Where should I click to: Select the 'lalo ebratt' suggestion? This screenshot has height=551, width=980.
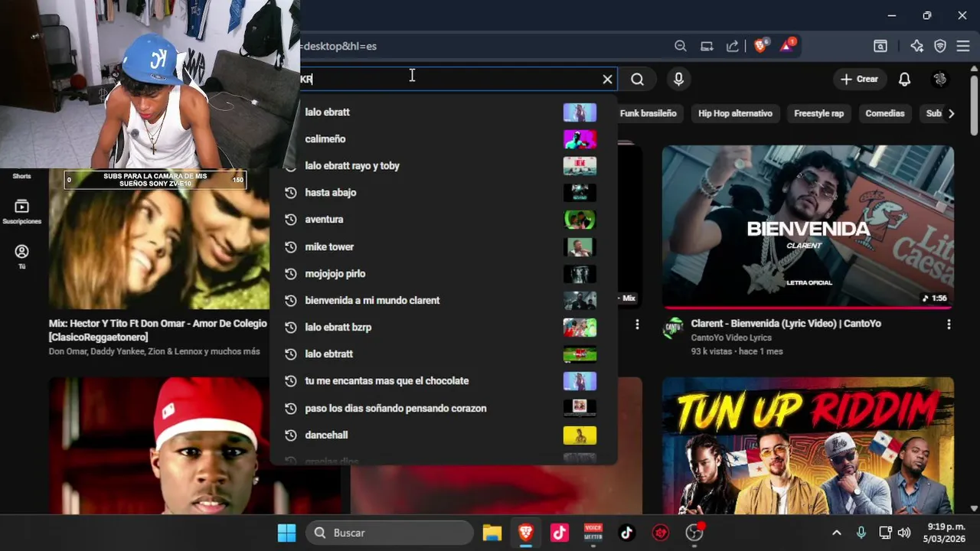pos(444,112)
